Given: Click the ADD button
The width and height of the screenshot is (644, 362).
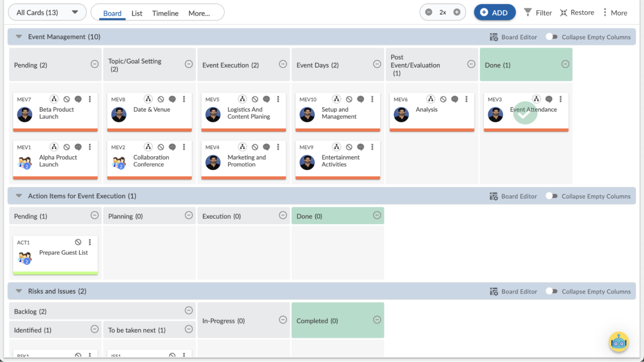Looking at the screenshot, I should (494, 13).
